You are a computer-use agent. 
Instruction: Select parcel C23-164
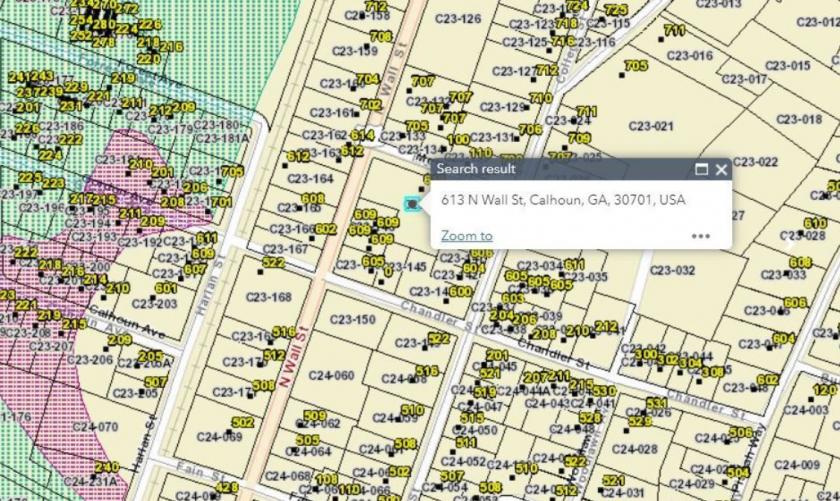(x=310, y=179)
